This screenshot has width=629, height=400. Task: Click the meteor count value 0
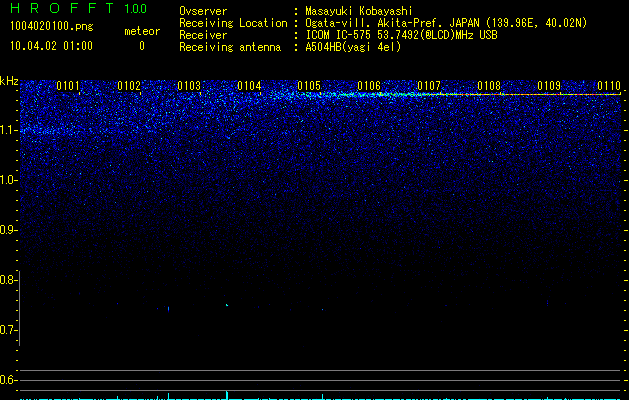pos(142,46)
